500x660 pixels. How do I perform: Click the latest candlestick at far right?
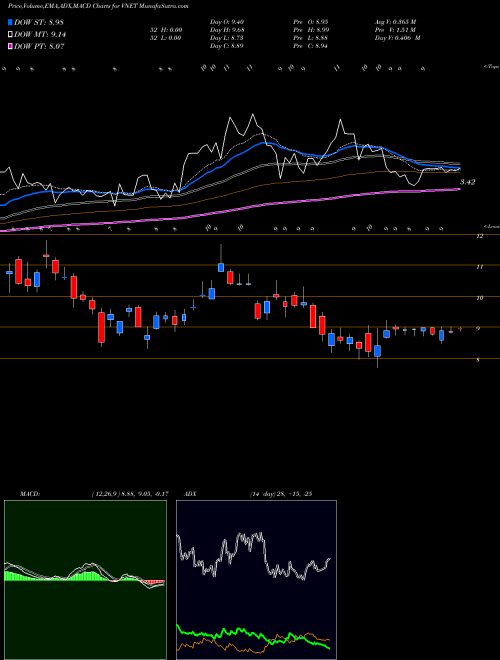pos(460,329)
